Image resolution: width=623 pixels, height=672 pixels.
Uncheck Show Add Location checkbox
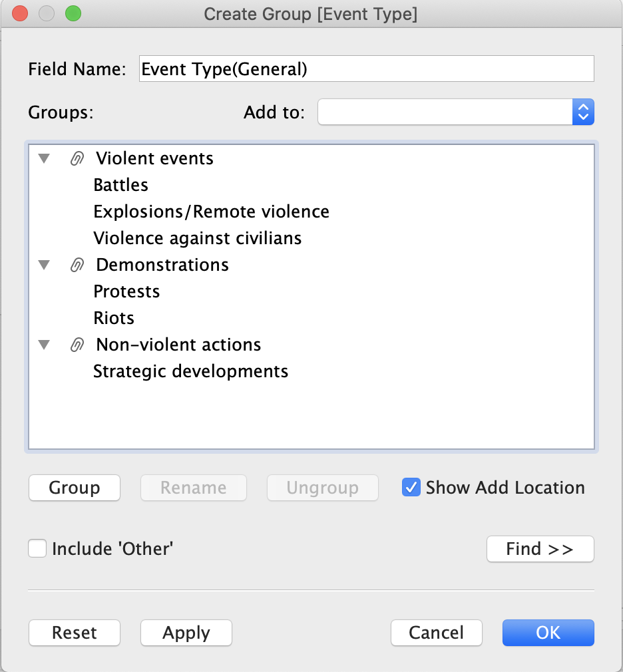tap(411, 488)
